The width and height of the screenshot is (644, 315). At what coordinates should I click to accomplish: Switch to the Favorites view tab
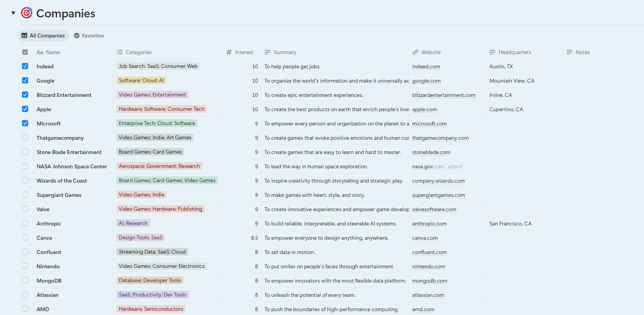pos(89,36)
